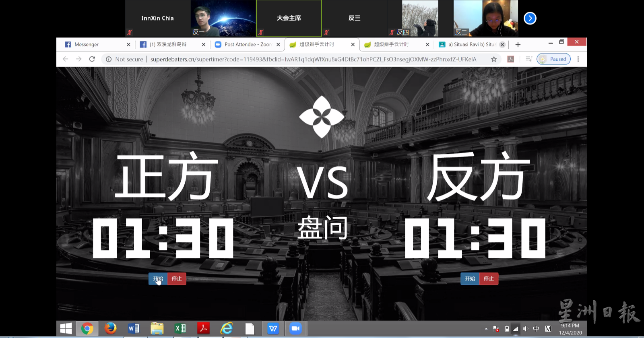This screenshot has height=338, width=644.
Task: Open Google Chrome from the taskbar
Action: tap(87, 329)
